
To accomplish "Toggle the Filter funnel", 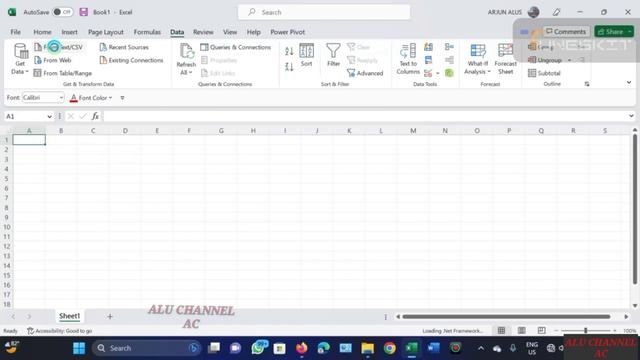I will pyautogui.click(x=333, y=55).
